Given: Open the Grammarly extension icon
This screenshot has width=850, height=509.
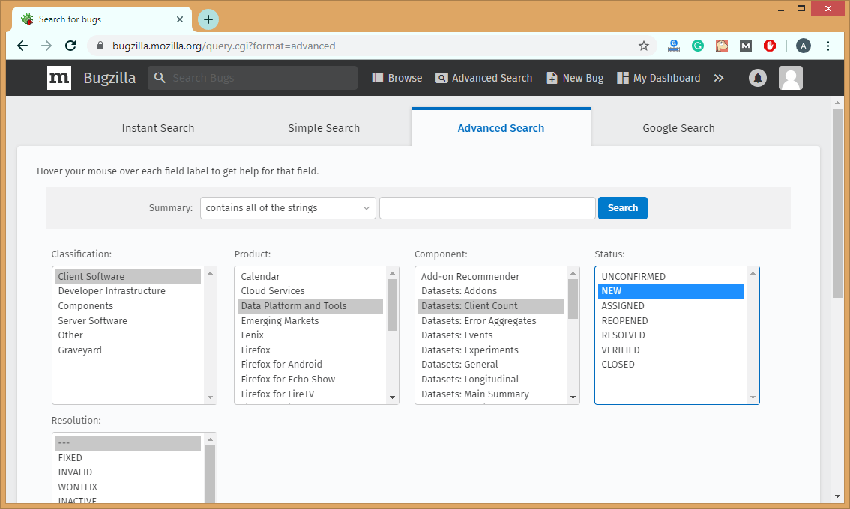Looking at the screenshot, I should coord(698,46).
